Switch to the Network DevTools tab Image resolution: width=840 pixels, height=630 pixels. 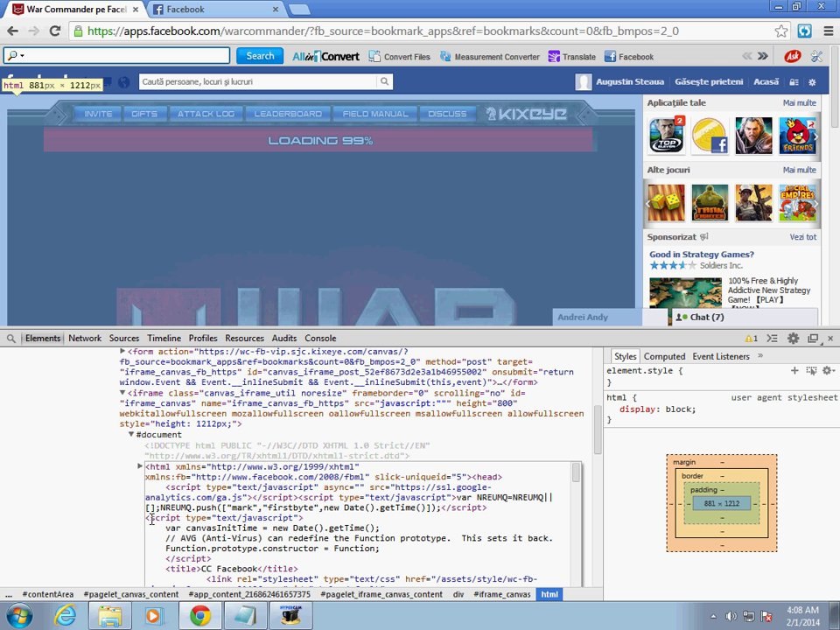[x=85, y=339]
